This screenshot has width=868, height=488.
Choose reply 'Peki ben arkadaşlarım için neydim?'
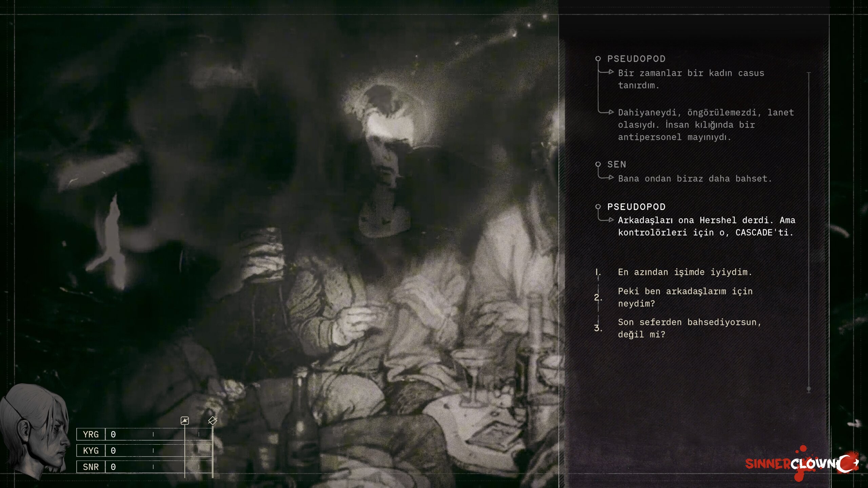point(685,297)
